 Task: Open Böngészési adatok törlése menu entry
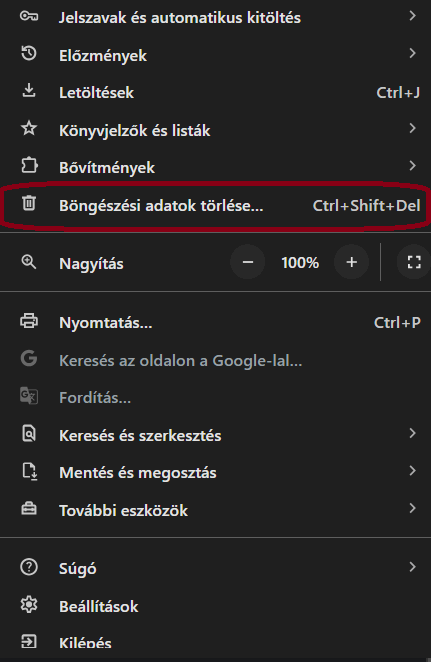click(215, 206)
